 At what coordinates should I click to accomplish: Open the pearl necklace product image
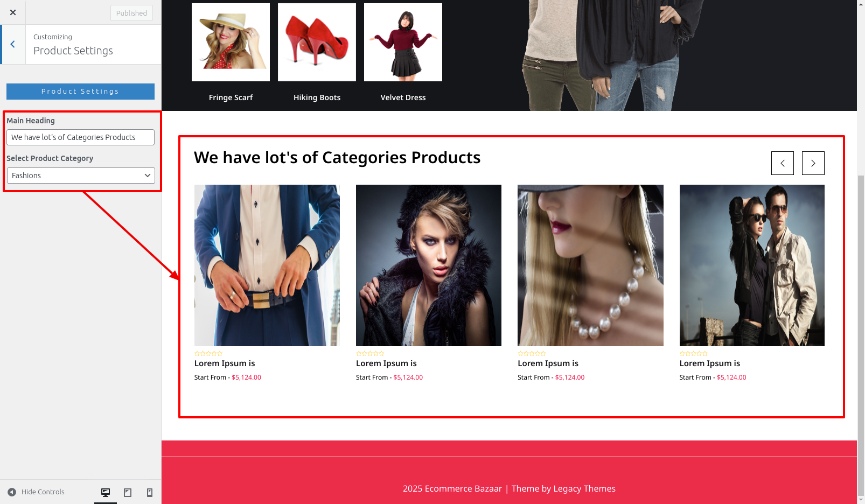590,265
